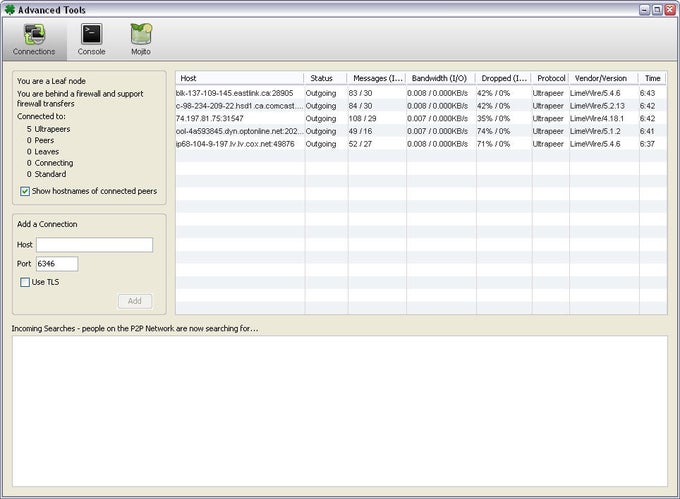Sort by Messages column header
The image size is (680, 499).
pyautogui.click(x=376, y=78)
